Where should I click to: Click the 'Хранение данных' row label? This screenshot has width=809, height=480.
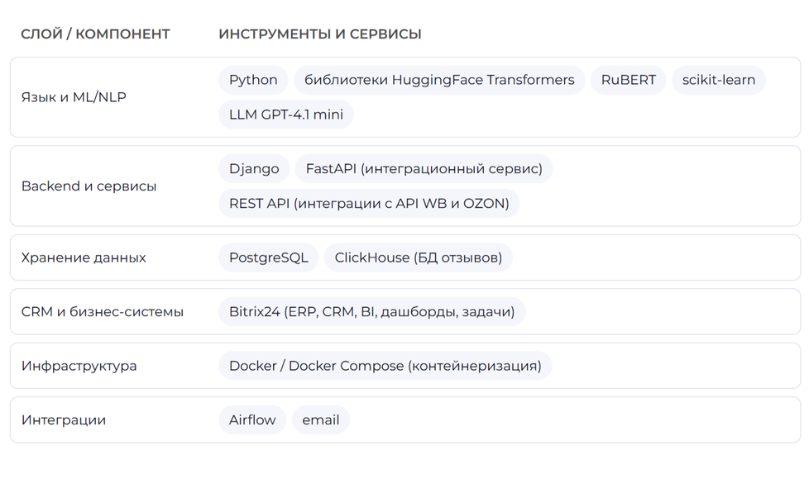click(83, 257)
